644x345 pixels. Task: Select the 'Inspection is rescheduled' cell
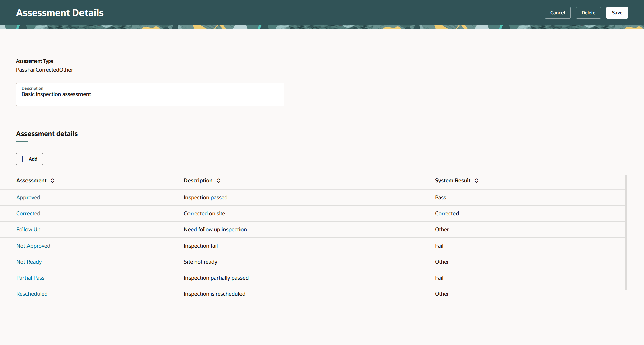click(x=215, y=294)
